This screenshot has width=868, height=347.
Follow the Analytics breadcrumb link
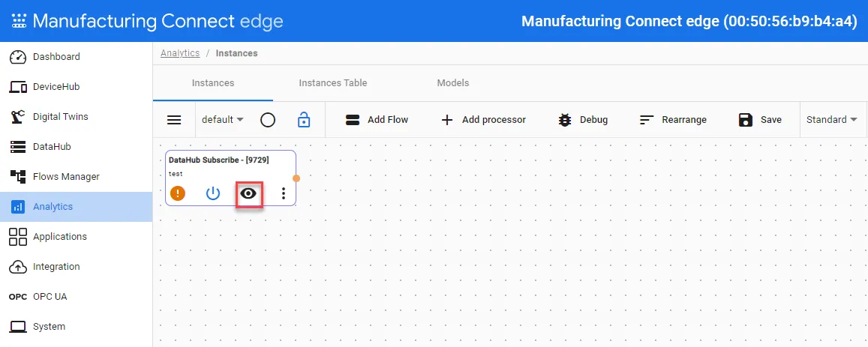(x=180, y=53)
